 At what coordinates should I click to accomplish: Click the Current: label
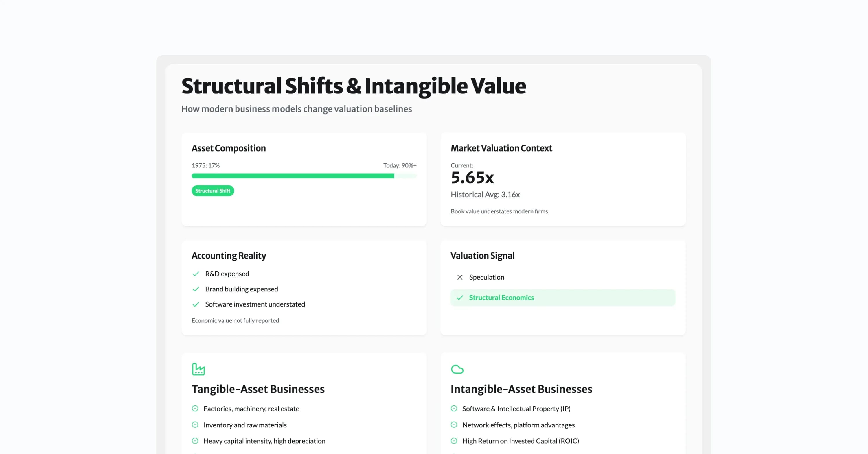[461, 165]
